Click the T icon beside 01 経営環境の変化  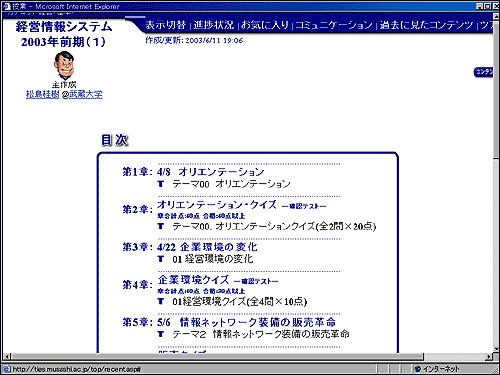(161, 259)
